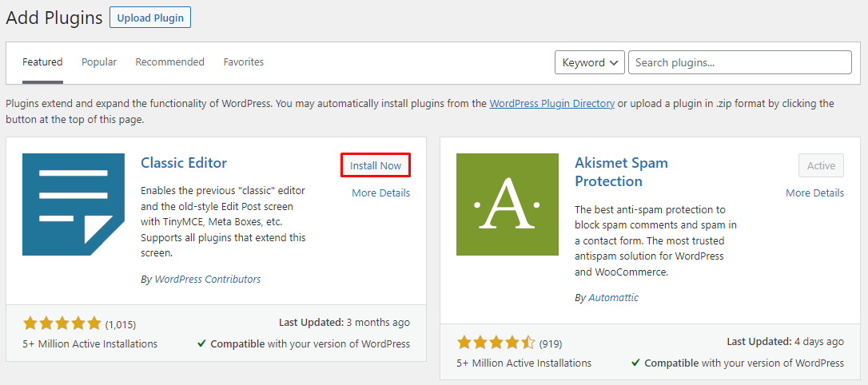Viewport: 868px width, 385px height.
Task: Open the WordPress Plugin Directory link
Action: pos(552,104)
